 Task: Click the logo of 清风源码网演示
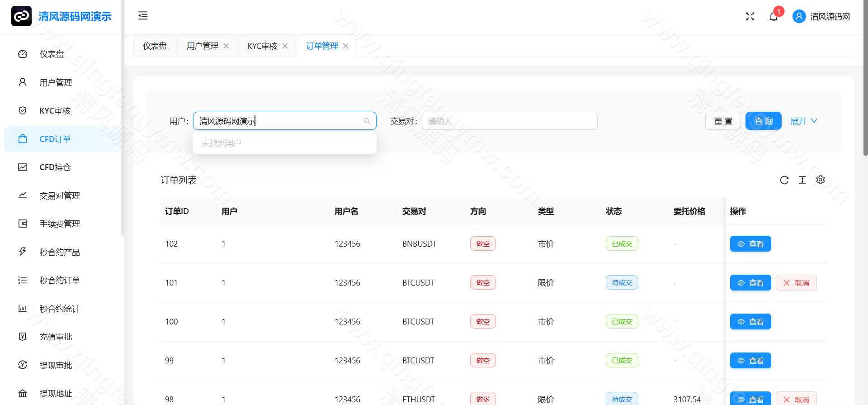(21, 16)
